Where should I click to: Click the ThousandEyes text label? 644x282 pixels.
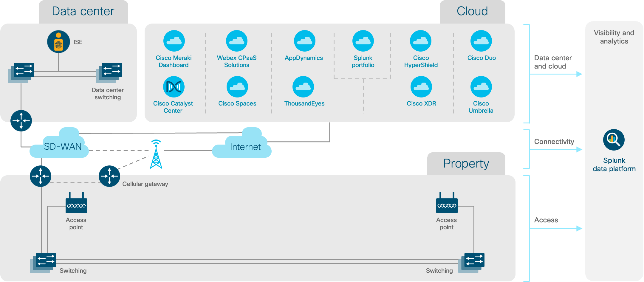click(304, 103)
